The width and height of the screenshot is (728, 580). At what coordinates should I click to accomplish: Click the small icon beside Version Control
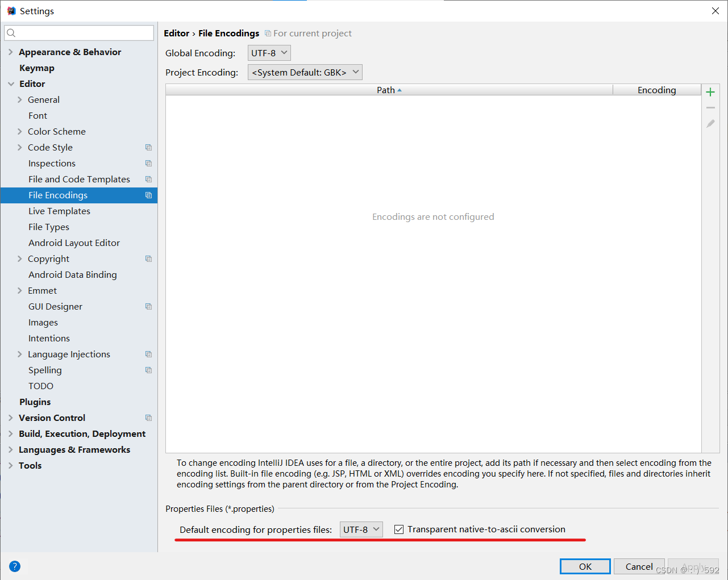click(x=148, y=418)
